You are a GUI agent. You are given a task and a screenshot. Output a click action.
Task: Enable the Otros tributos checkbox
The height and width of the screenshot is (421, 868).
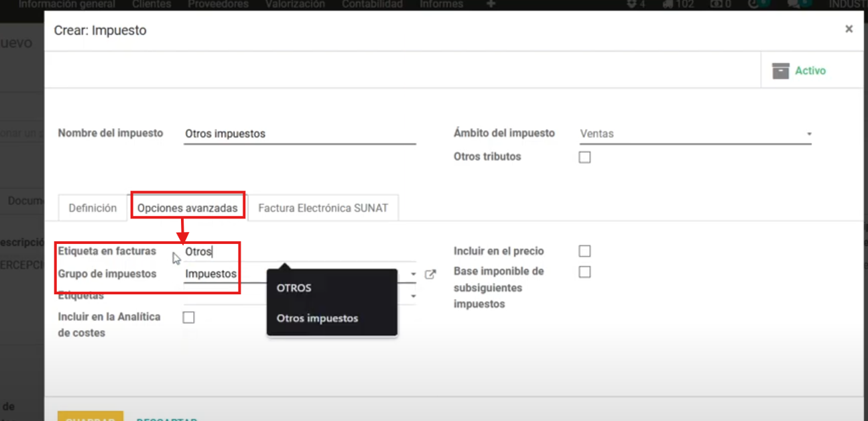tap(584, 158)
